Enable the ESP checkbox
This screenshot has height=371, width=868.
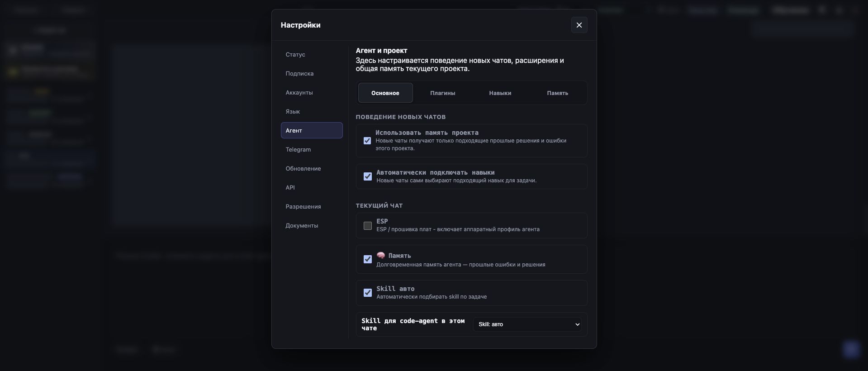coord(368,225)
